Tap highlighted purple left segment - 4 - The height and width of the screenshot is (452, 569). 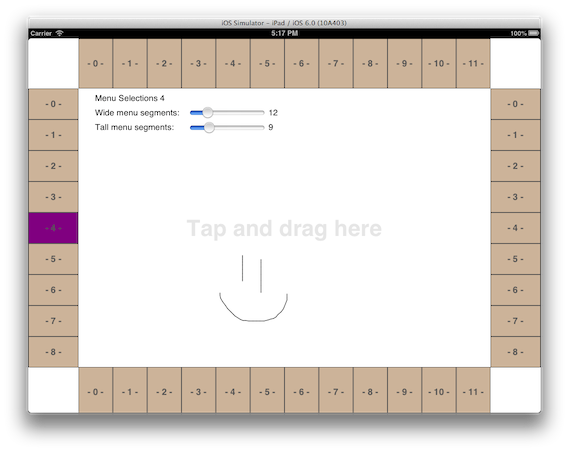(x=53, y=228)
